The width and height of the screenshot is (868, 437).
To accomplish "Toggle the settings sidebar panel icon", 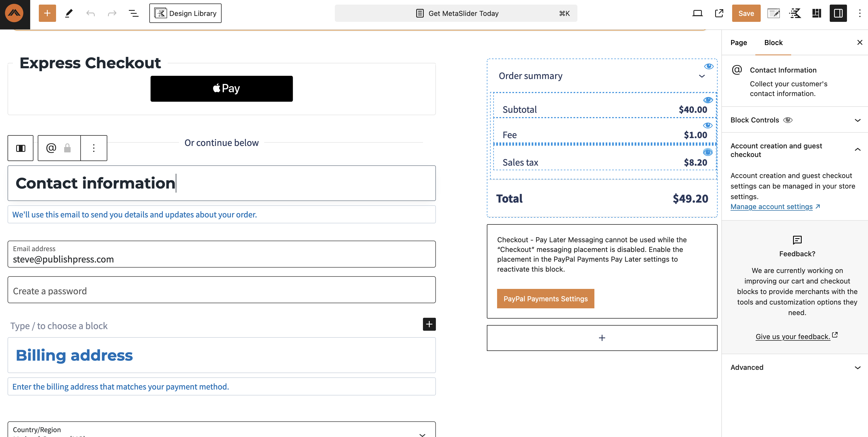I will (x=838, y=13).
